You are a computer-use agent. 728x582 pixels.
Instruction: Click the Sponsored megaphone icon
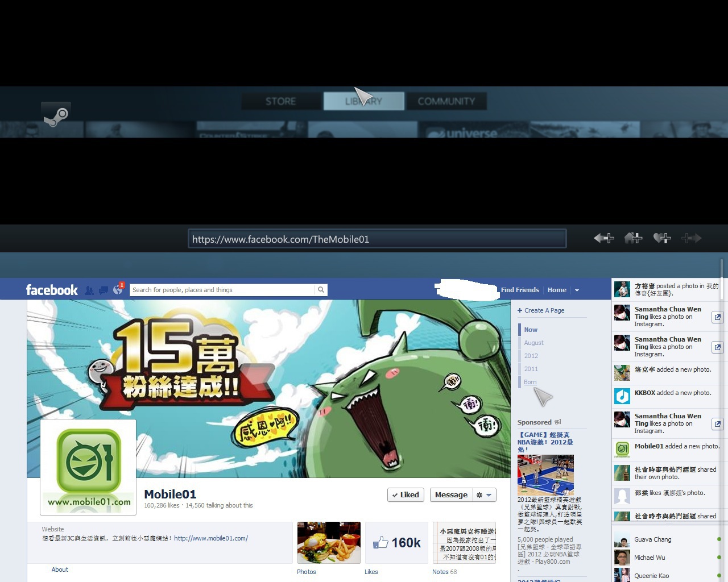557,422
